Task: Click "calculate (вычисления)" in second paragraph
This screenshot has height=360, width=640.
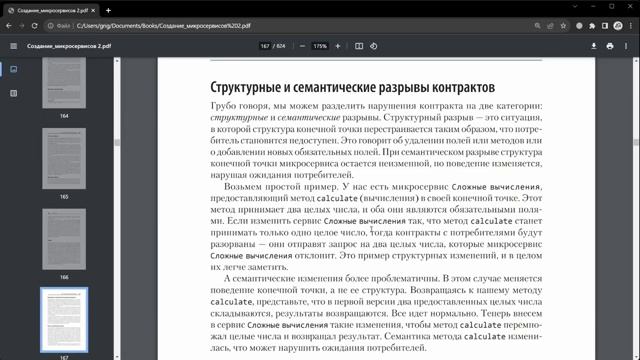Action: coord(368,198)
